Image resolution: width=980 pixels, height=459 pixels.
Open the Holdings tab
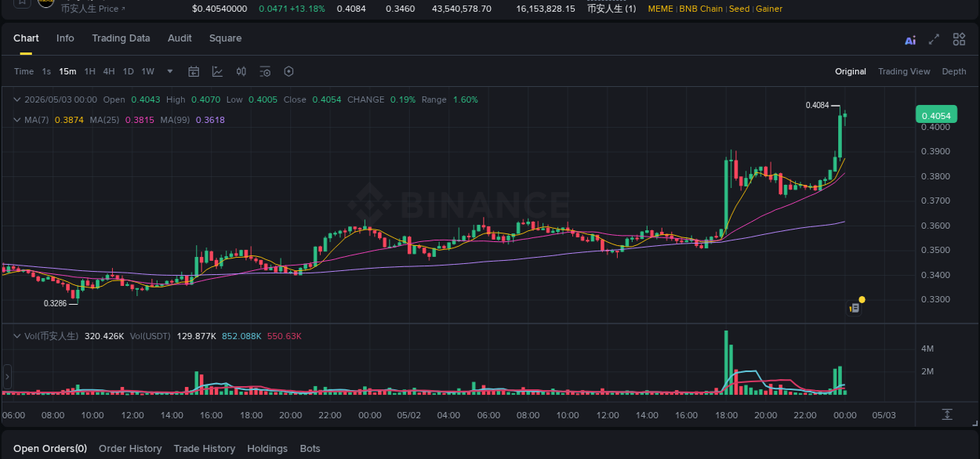click(x=267, y=449)
